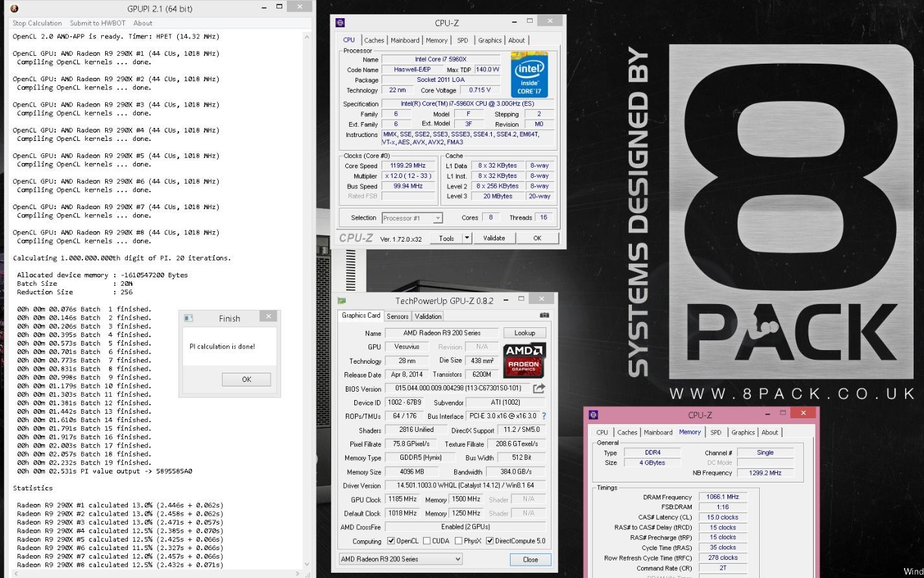Click the Intel Core i7 logo badge

529,75
